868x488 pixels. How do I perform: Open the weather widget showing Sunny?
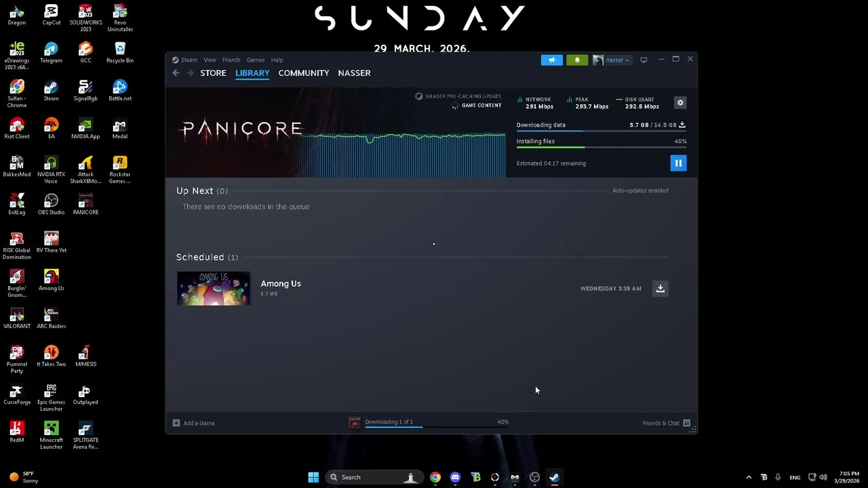pyautogui.click(x=24, y=477)
